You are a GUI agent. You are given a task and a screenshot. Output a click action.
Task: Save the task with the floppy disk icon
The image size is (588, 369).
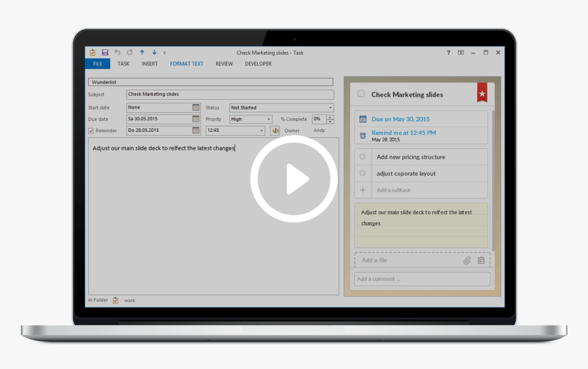pyautogui.click(x=105, y=53)
